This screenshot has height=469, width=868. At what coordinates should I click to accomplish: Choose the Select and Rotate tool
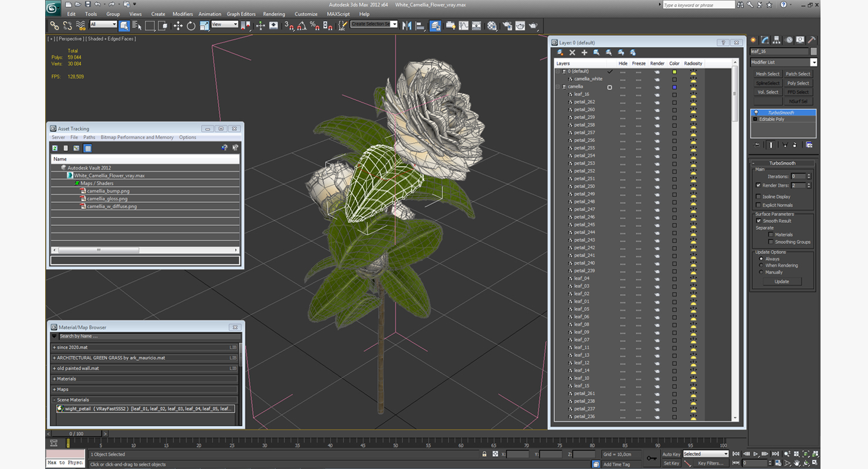click(x=191, y=25)
